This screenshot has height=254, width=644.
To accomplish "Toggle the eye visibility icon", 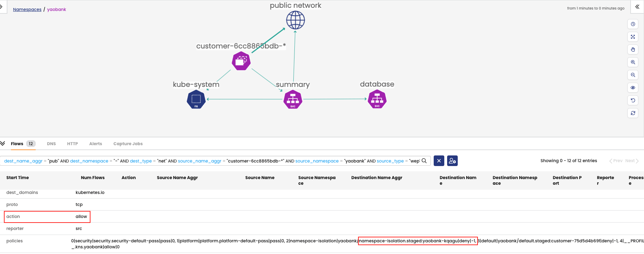I will click(633, 88).
